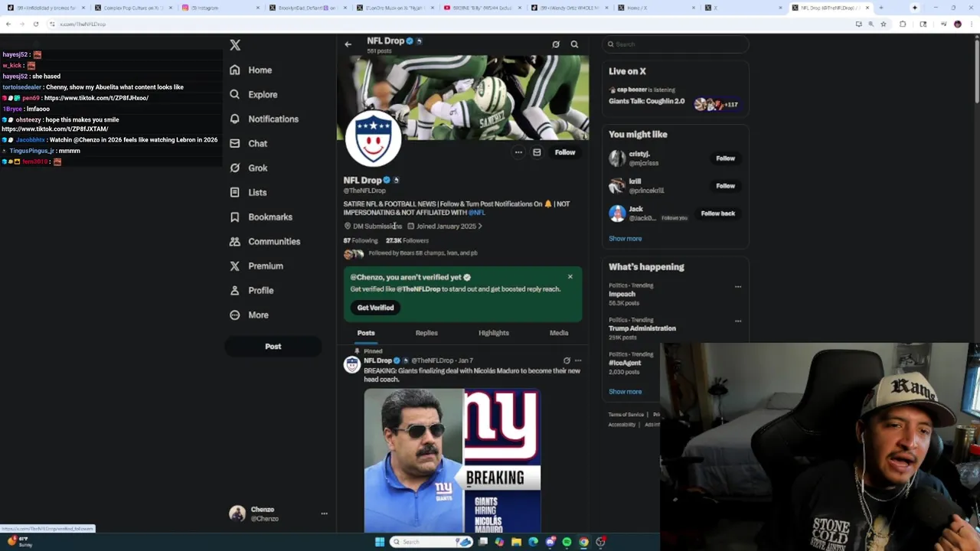Open the 87 Following list

tap(360, 240)
